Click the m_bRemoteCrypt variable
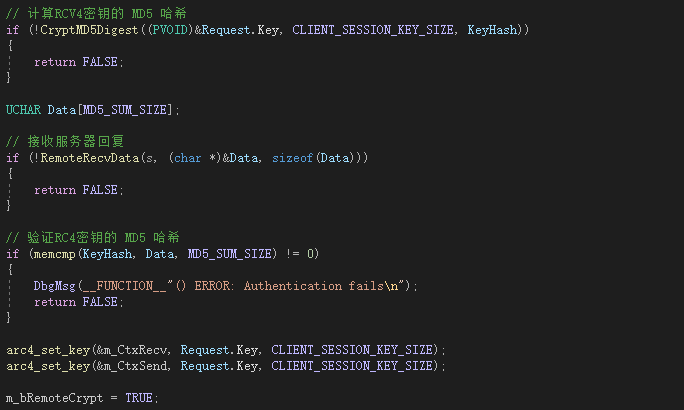Viewport: 684px width, 410px height. (55, 398)
